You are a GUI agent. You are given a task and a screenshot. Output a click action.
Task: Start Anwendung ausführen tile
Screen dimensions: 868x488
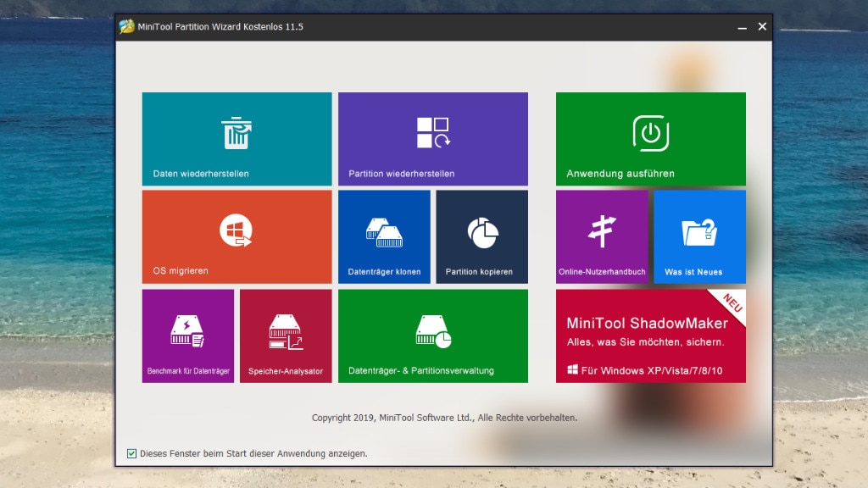click(x=650, y=139)
